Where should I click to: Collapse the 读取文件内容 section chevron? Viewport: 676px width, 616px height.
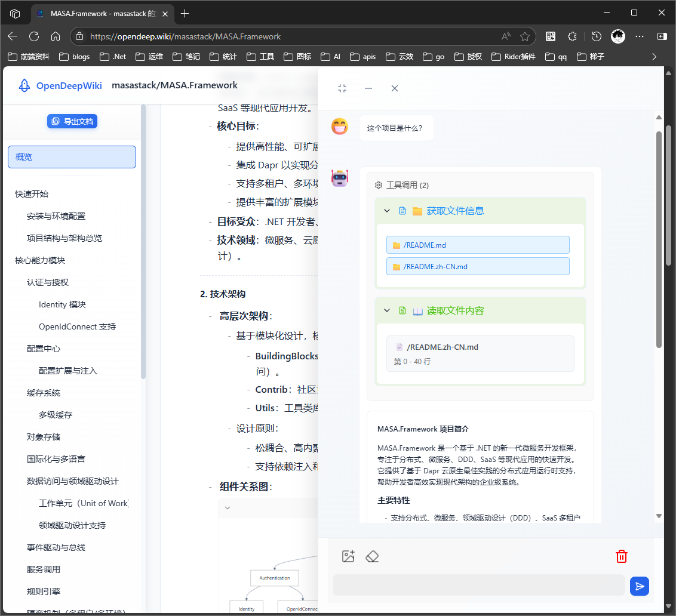(387, 310)
